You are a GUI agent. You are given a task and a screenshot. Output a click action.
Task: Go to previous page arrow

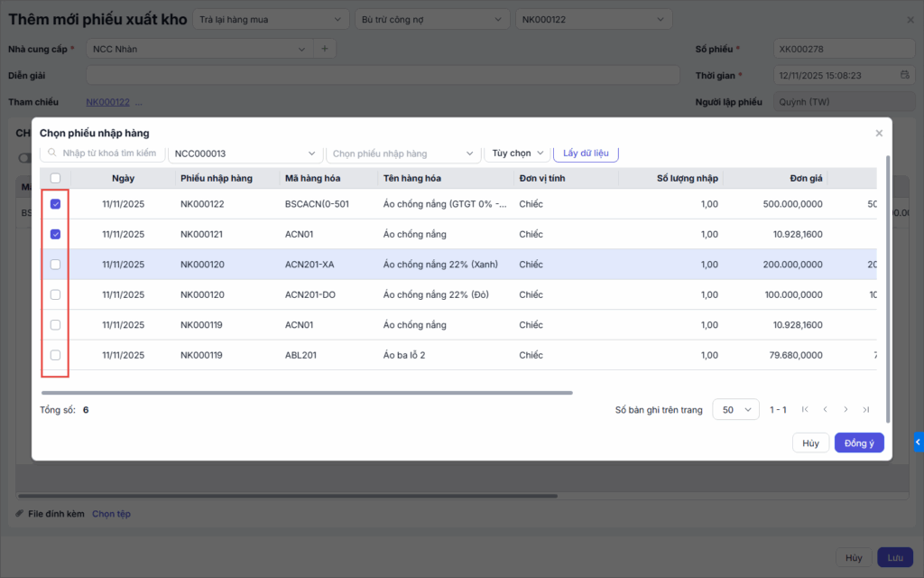tap(825, 410)
